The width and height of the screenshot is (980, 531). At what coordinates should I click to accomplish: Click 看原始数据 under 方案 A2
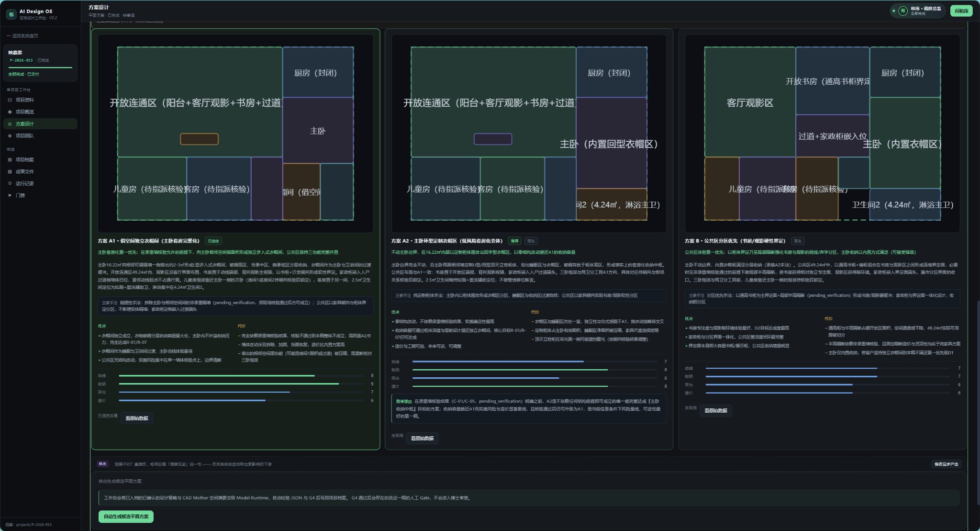422,439
